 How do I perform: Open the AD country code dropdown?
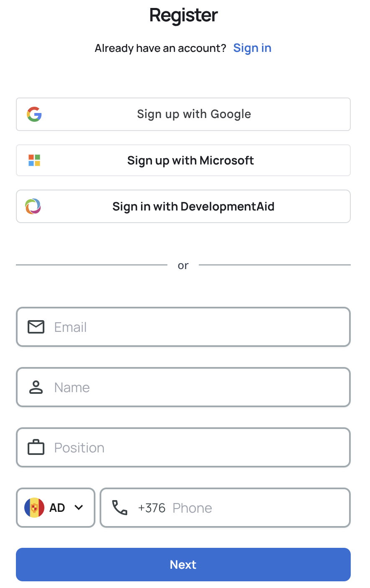(56, 508)
